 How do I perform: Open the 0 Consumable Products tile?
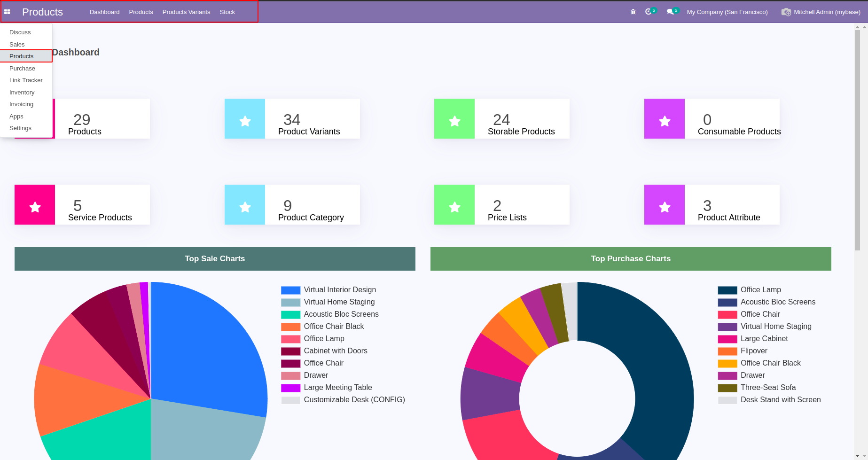[712, 118]
